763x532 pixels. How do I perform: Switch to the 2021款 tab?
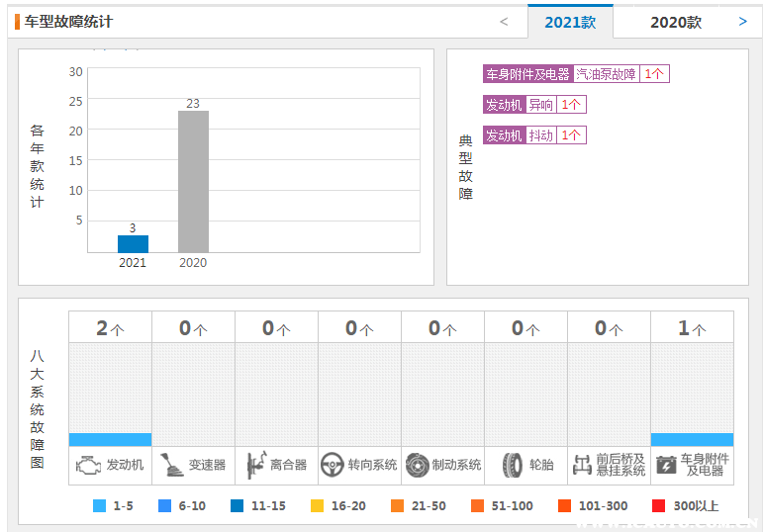click(570, 22)
